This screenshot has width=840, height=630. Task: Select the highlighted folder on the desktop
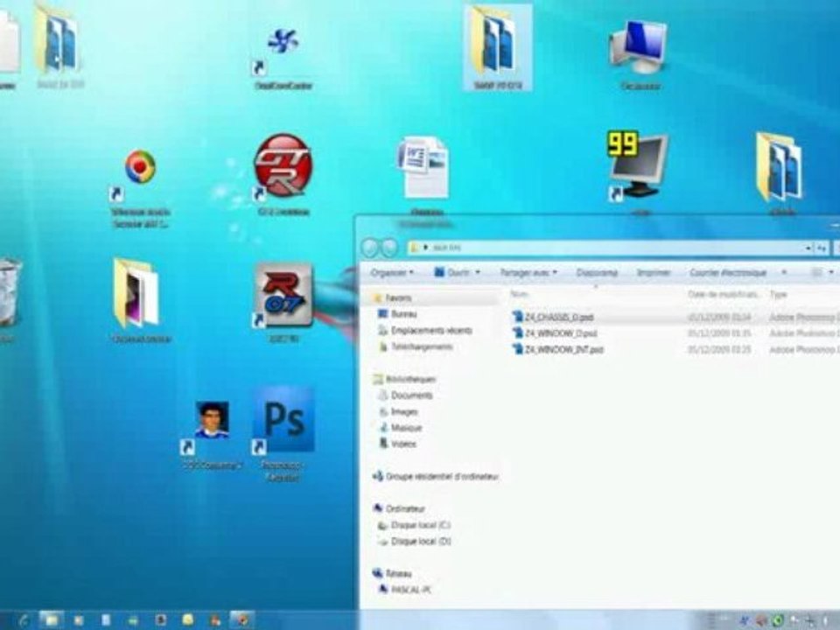click(498, 47)
